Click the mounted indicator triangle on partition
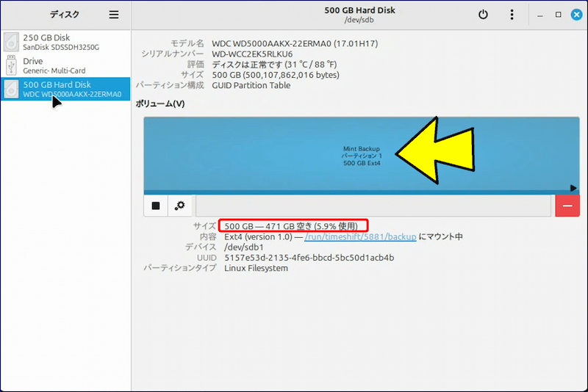This screenshot has width=588, height=392. [x=573, y=188]
